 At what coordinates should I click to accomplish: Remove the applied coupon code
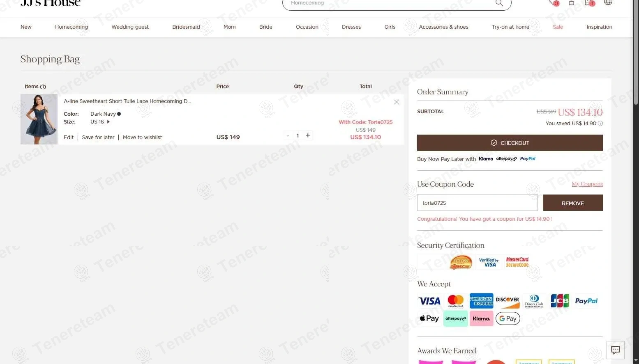coord(572,203)
